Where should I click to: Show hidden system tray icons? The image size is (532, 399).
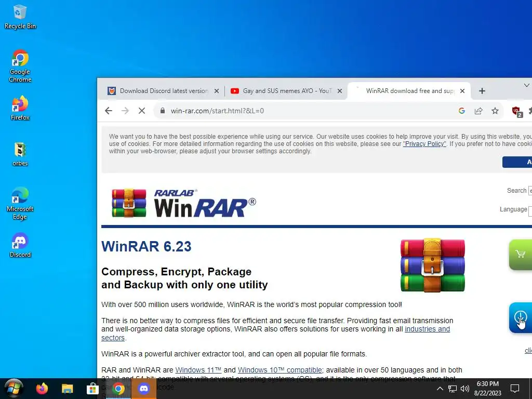click(440, 389)
